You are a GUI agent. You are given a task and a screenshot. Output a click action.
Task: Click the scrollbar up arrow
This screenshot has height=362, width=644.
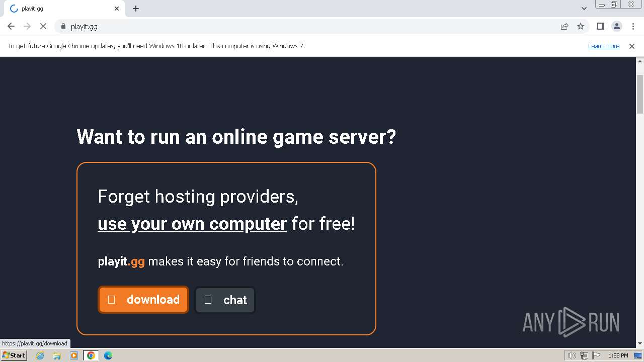(x=640, y=61)
